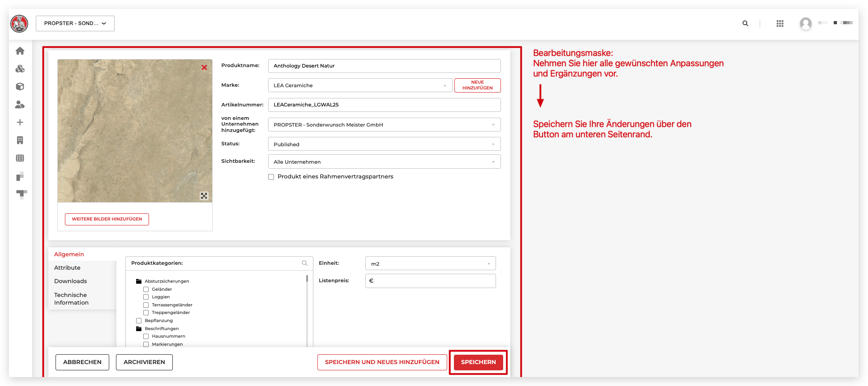
Task: Open the 3D box icon in sidebar
Action: tap(20, 87)
